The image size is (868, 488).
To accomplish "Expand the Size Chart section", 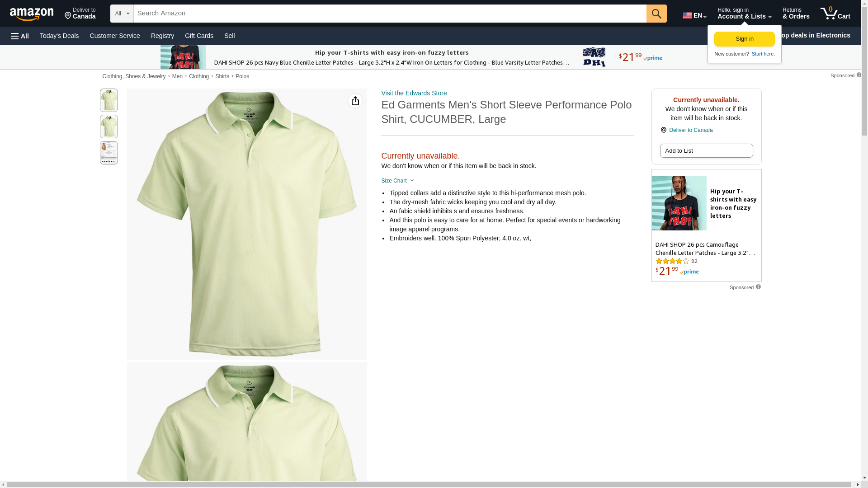I will click(397, 181).
